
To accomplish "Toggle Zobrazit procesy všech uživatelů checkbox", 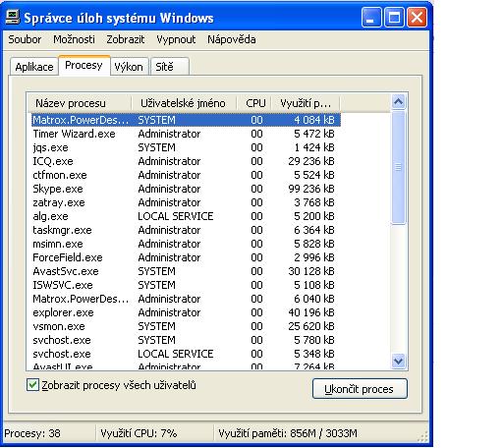I will point(32,385).
